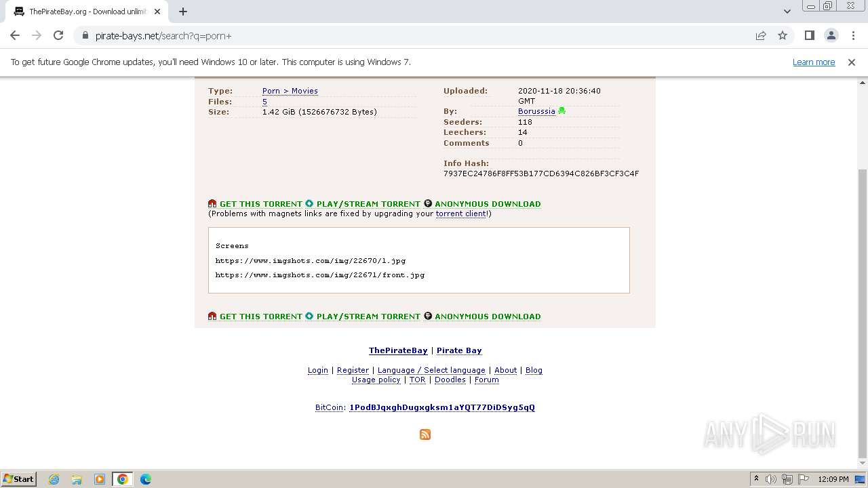Share this page icon in address bar

[x=761, y=35]
